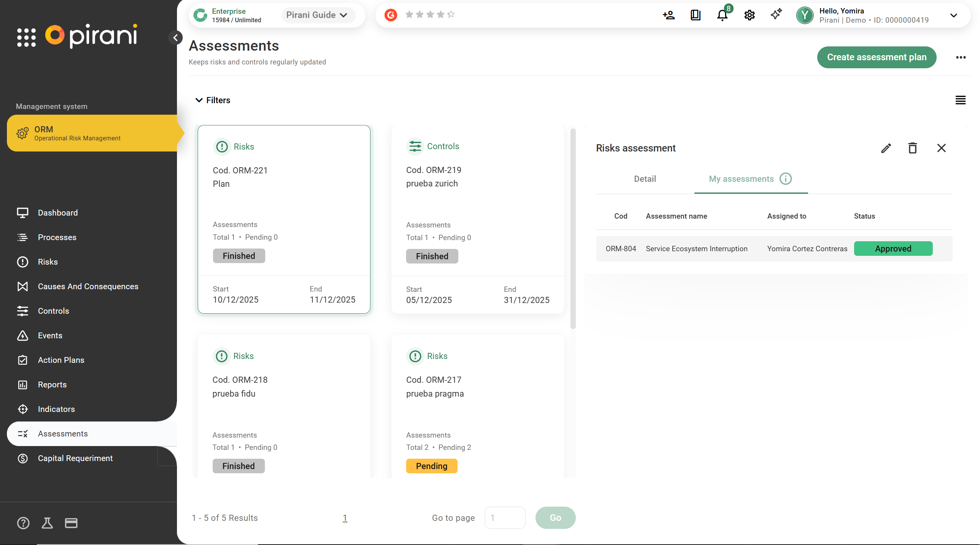Click the Go to page input field
This screenshot has width=980, height=545.
pyautogui.click(x=505, y=518)
